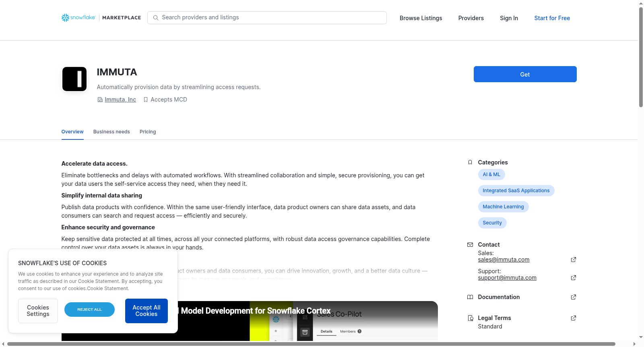
Task: Click the Legal Terms heading in the sidebar
Action: tap(494, 318)
